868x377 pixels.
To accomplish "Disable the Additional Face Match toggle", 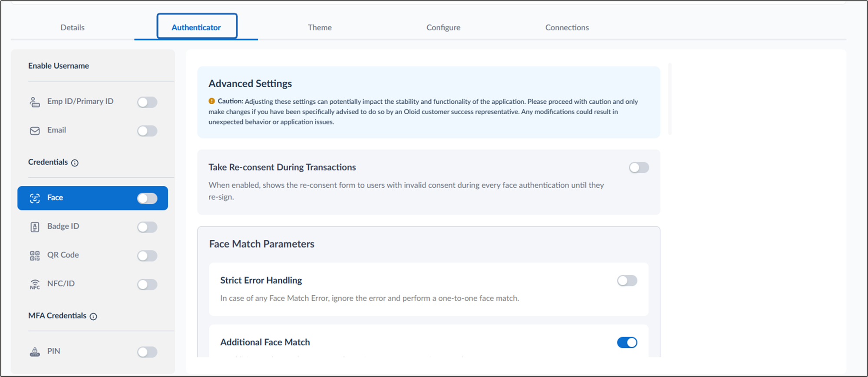I will coord(627,343).
